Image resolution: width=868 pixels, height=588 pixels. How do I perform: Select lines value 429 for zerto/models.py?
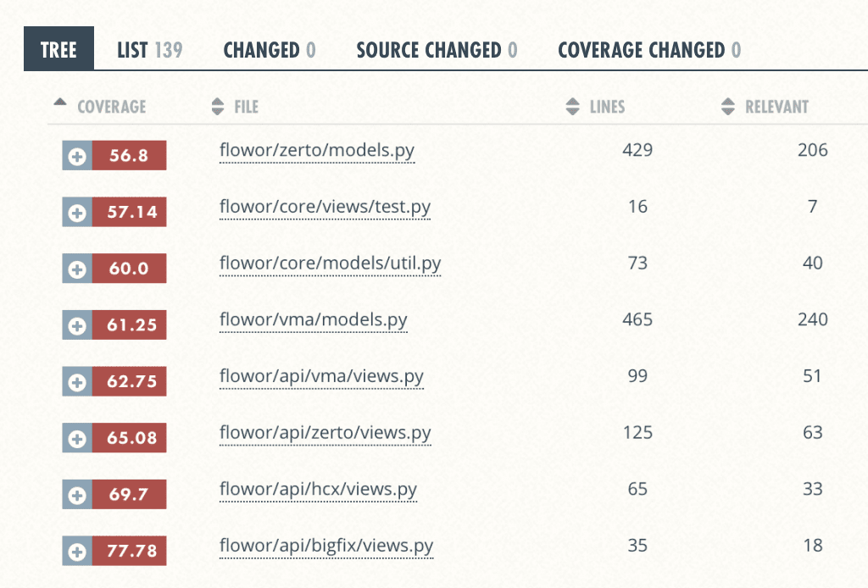click(x=637, y=150)
